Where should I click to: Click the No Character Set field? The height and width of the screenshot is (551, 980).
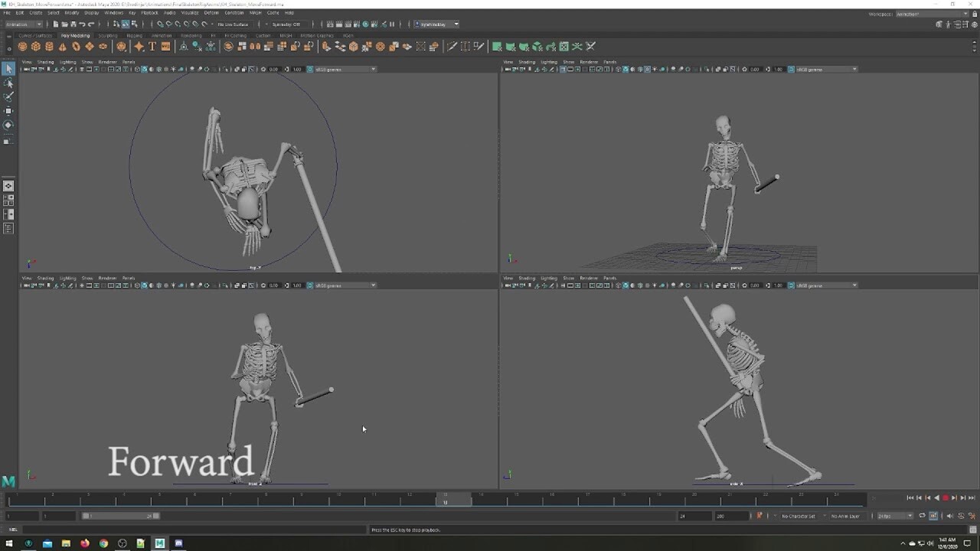pyautogui.click(x=799, y=515)
